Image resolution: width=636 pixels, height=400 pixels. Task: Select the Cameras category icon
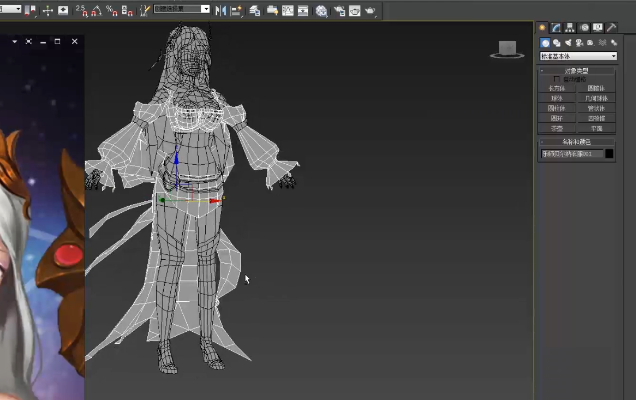[580, 43]
